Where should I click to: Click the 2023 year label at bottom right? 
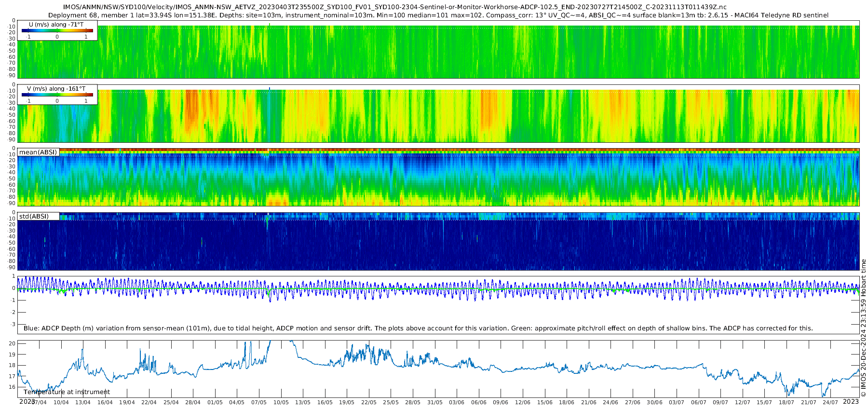click(851, 402)
